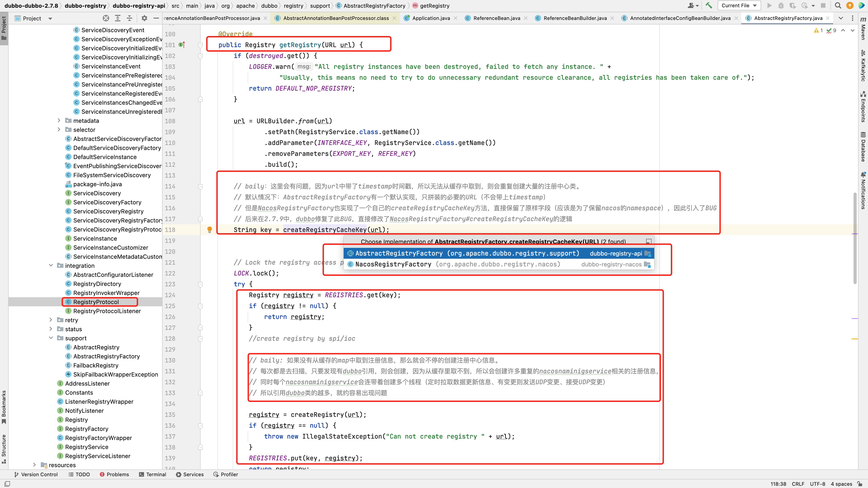Toggle code fold marker at line 102
This screenshot has width=868, height=488.
[200, 56]
